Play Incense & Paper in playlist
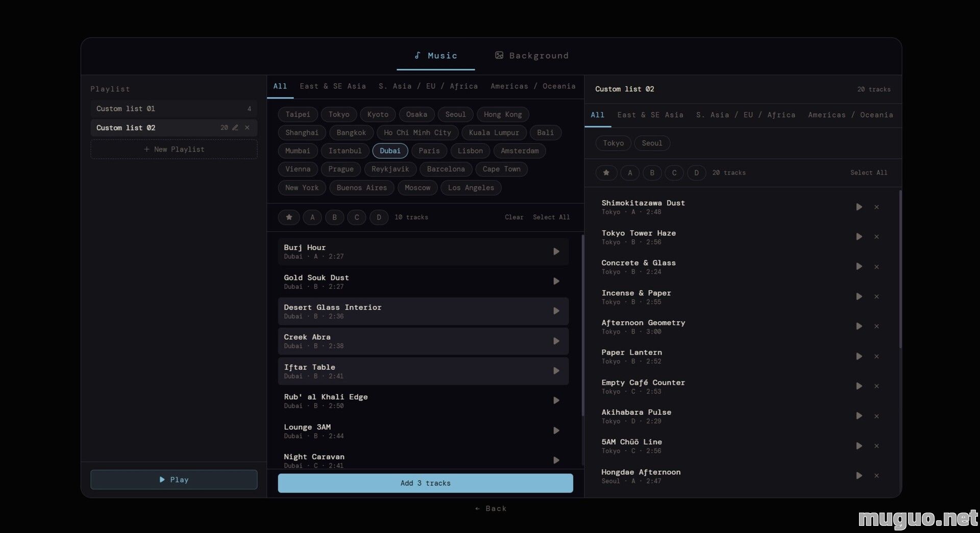The width and height of the screenshot is (980, 533). (x=859, y=296)
